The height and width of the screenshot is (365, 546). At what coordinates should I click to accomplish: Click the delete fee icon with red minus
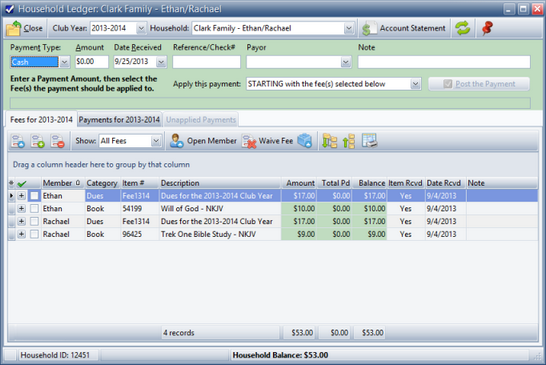click(x=57, y=141)
